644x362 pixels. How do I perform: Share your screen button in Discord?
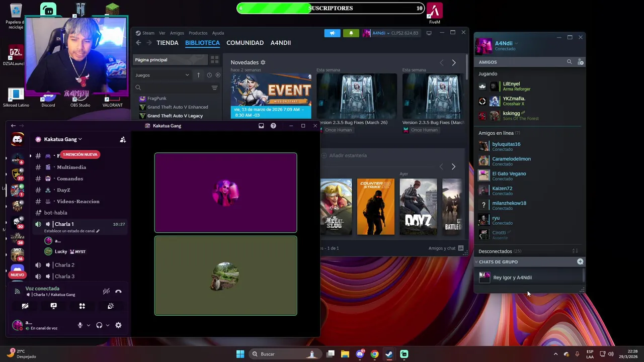point(54,306)
